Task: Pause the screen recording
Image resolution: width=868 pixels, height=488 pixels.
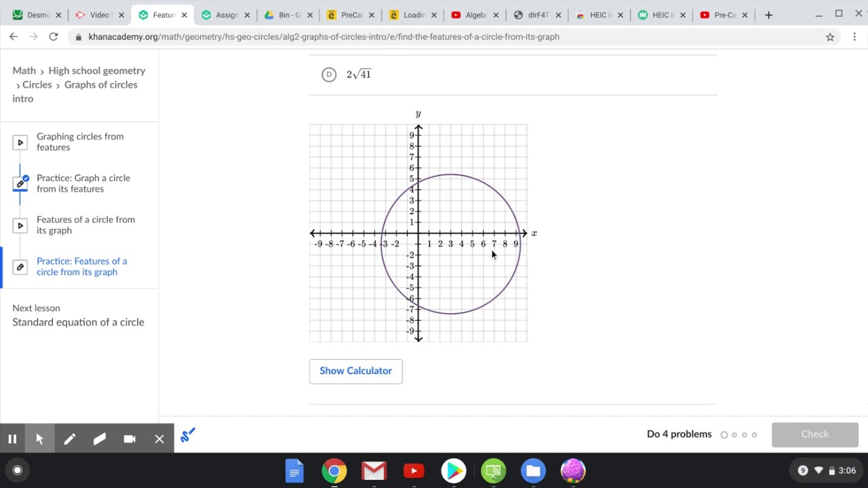Action: pos(12,439)
